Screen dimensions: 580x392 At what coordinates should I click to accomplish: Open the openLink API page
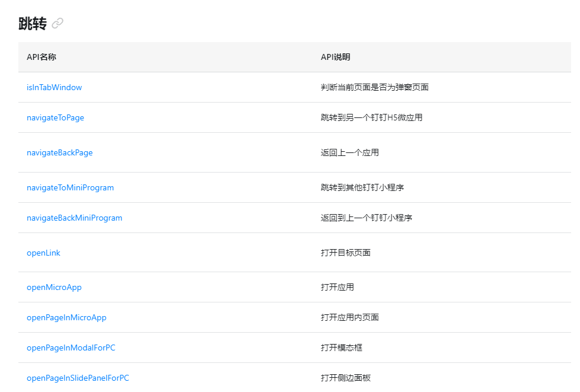click(x=43, y=253)
